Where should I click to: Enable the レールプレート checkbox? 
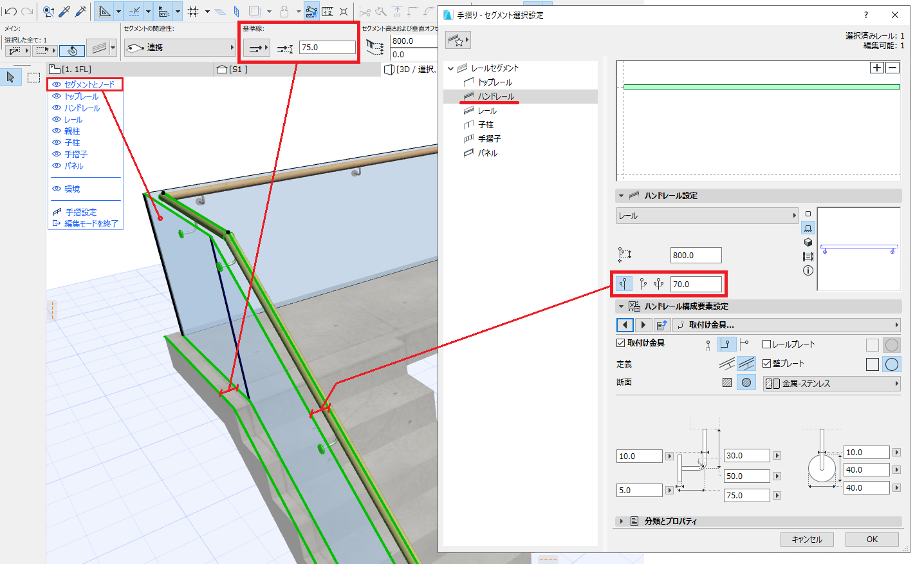pyautogui.click(x=766, y=344)
